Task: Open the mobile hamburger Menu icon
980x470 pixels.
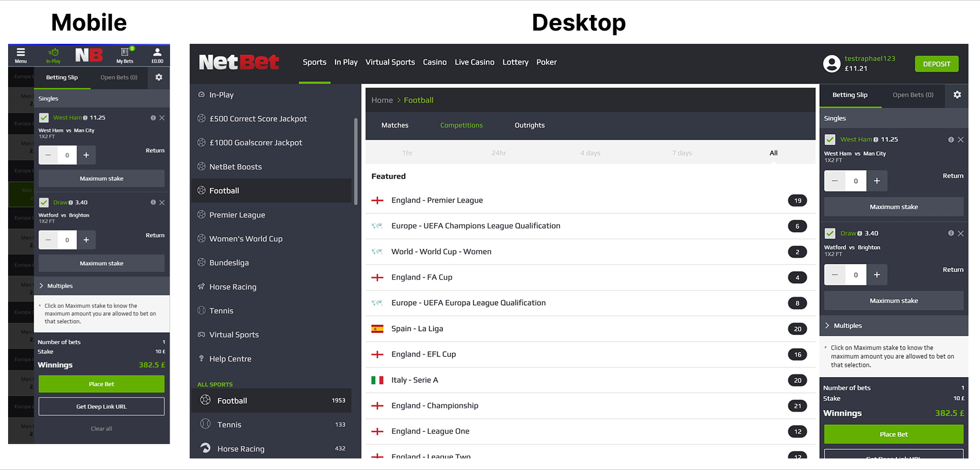Action: pyautogui.click(x=21, y=54)
